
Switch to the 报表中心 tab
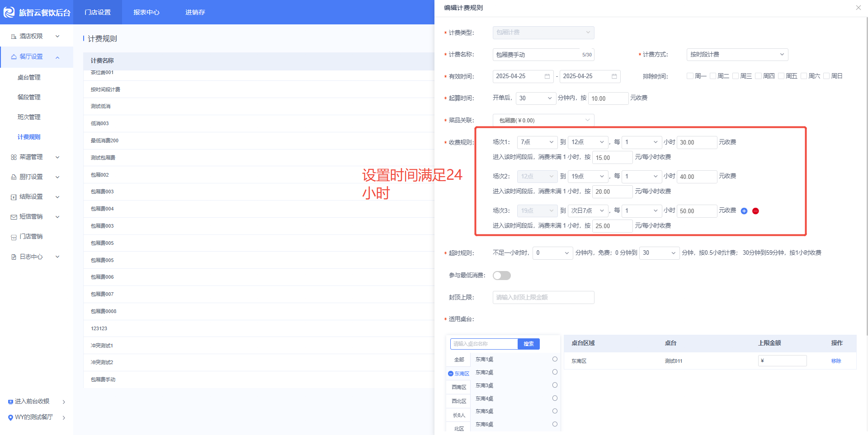146,12
